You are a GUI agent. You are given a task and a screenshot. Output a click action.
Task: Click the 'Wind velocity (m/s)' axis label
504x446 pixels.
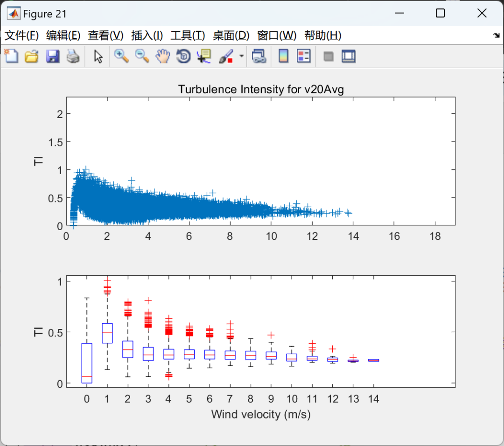click(x=261, y=415)
